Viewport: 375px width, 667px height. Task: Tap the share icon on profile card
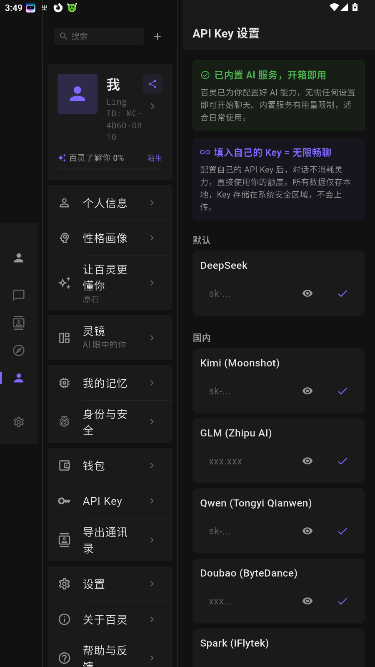click(152, 84)
